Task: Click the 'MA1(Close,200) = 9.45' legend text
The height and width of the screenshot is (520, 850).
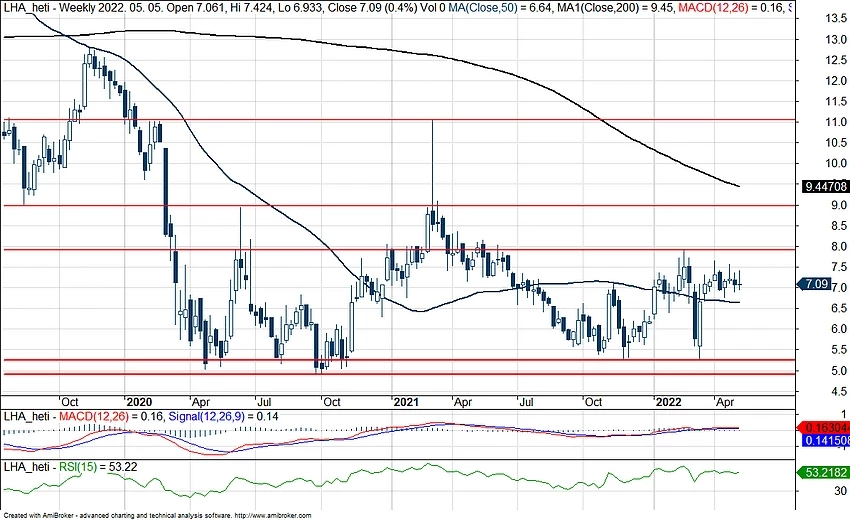Action: (614, 8)
